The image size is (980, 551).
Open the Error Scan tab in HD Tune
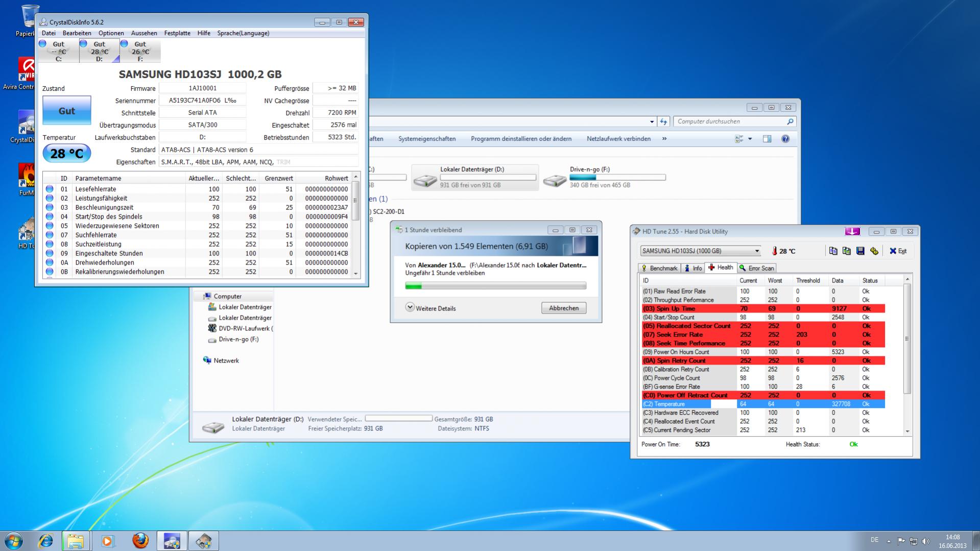[756, 268]
